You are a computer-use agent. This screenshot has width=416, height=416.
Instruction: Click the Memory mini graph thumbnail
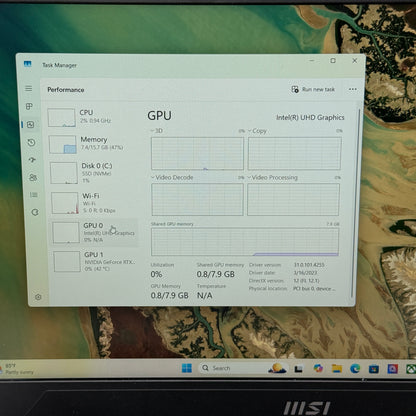pos(62,144)
